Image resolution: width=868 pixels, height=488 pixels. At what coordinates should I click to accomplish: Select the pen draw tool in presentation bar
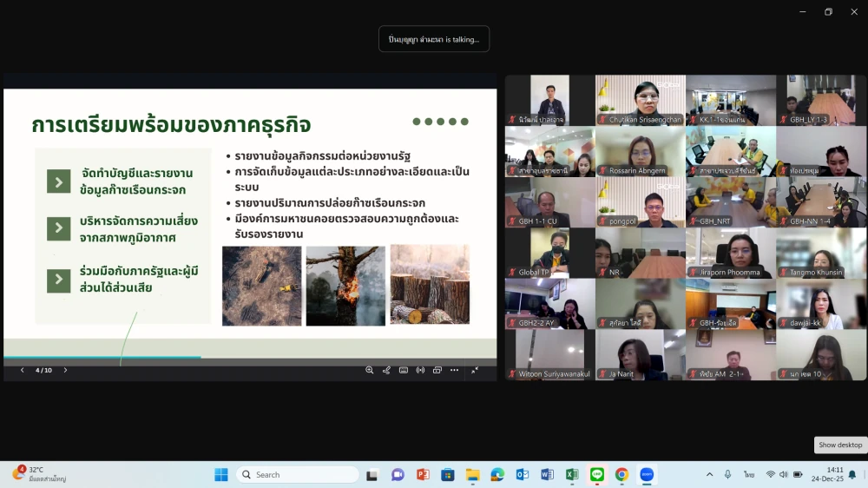[386, 370]
